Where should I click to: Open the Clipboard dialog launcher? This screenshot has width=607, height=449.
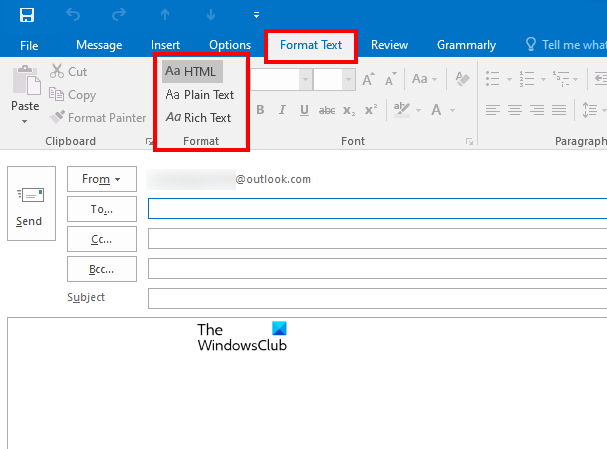(149, 142)
